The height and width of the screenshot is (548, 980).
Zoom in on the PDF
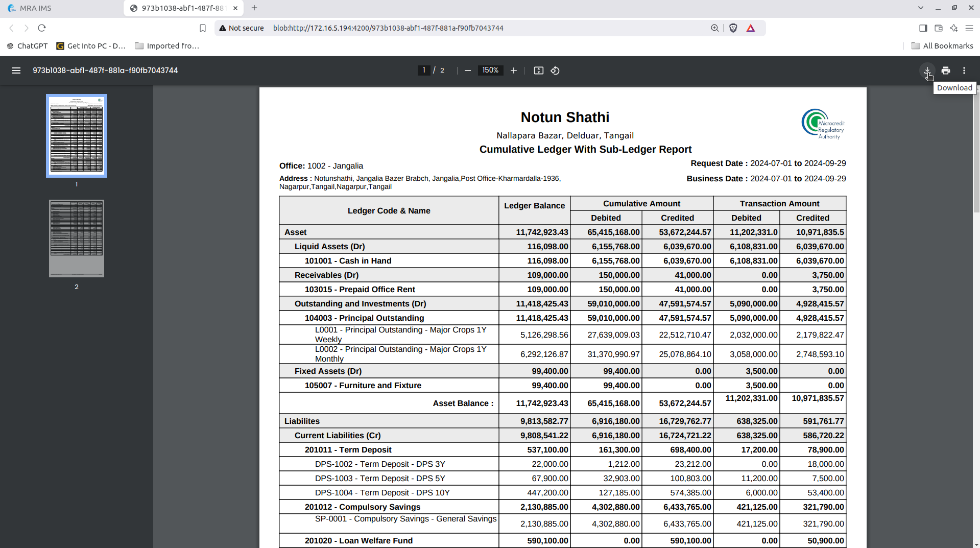coord(514,70)
